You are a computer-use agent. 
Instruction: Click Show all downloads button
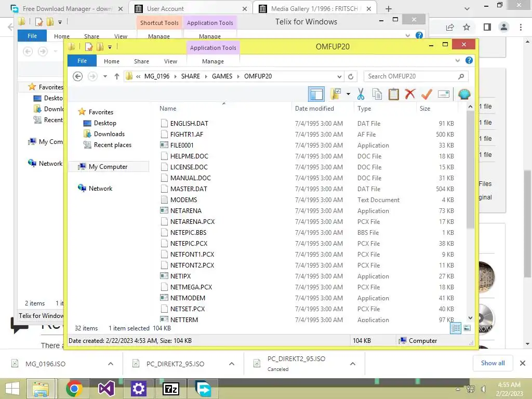(493, 363)
